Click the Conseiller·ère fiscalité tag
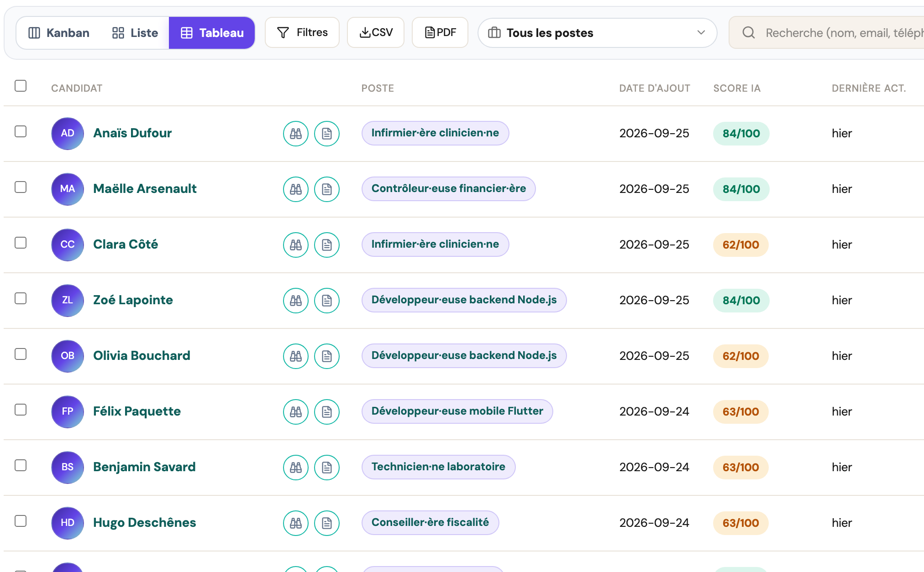The image size is (924, 572). 430,523
